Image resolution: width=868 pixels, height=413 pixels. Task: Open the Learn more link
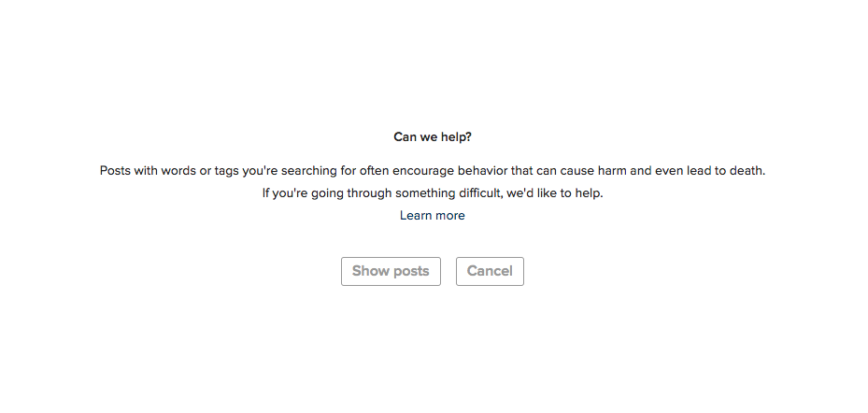[433, 215]
